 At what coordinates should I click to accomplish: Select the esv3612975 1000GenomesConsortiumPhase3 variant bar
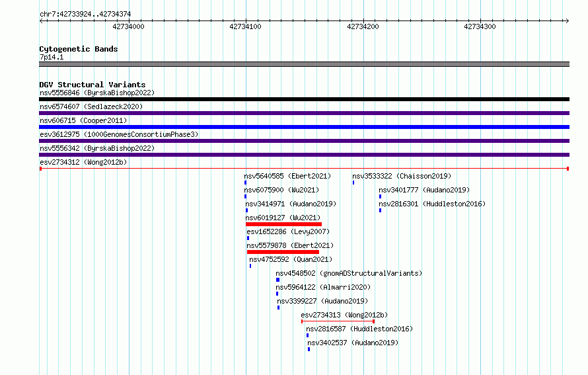pyautogui.click(x=304, y=141)
